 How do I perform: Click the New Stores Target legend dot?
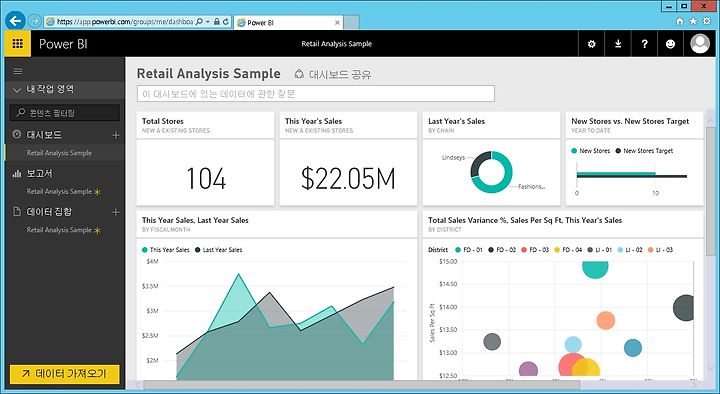tap(618, 151)
